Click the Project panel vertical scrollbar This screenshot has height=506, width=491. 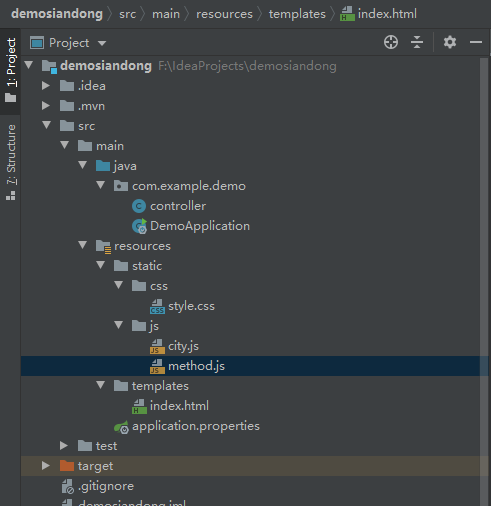coord(484,280)
